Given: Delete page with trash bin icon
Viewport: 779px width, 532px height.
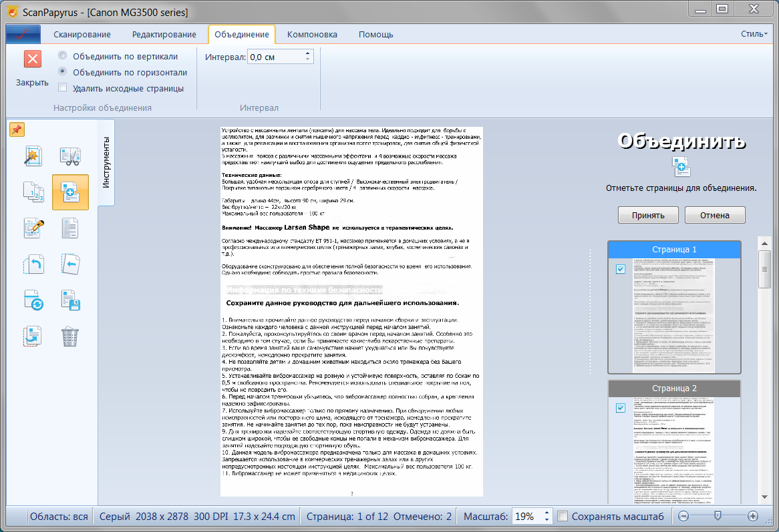Looking at the screenshot, I should 70,336.
